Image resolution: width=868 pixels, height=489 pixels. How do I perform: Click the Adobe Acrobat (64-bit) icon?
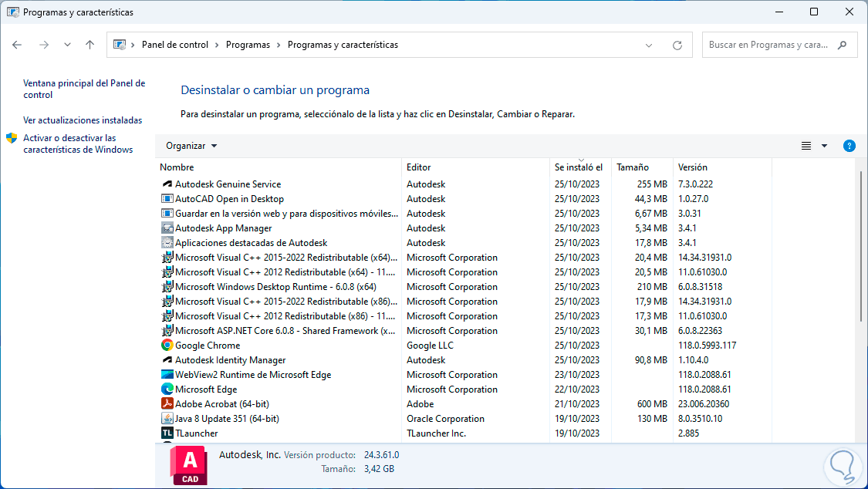click(167, 404)
